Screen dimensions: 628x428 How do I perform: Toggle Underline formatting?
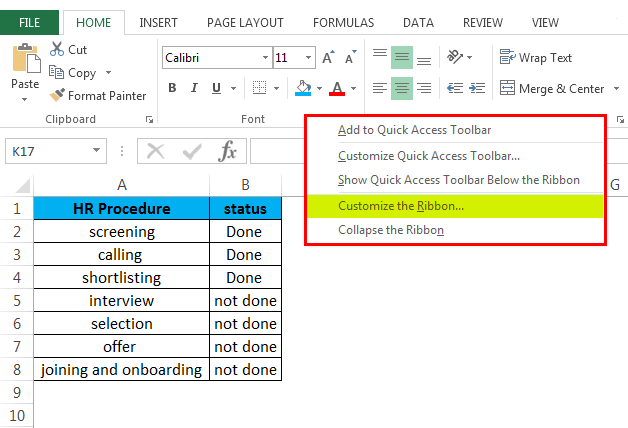click(x=216, y=88)
